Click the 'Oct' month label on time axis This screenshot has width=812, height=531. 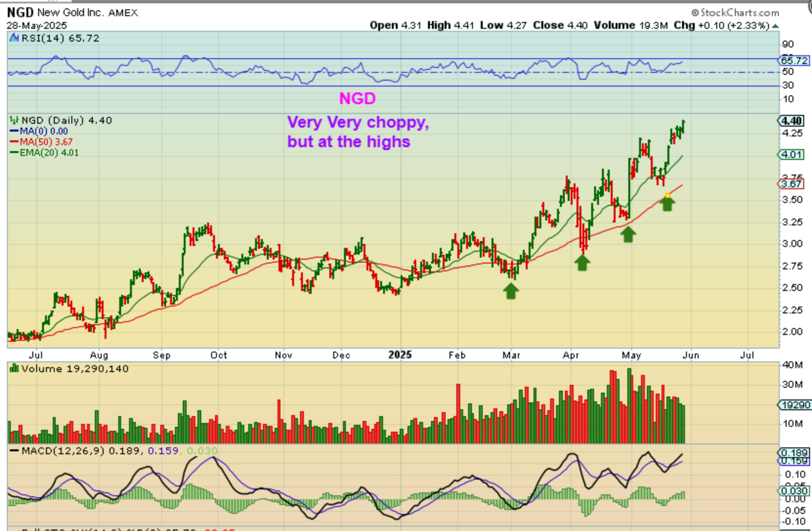[219, 355]
